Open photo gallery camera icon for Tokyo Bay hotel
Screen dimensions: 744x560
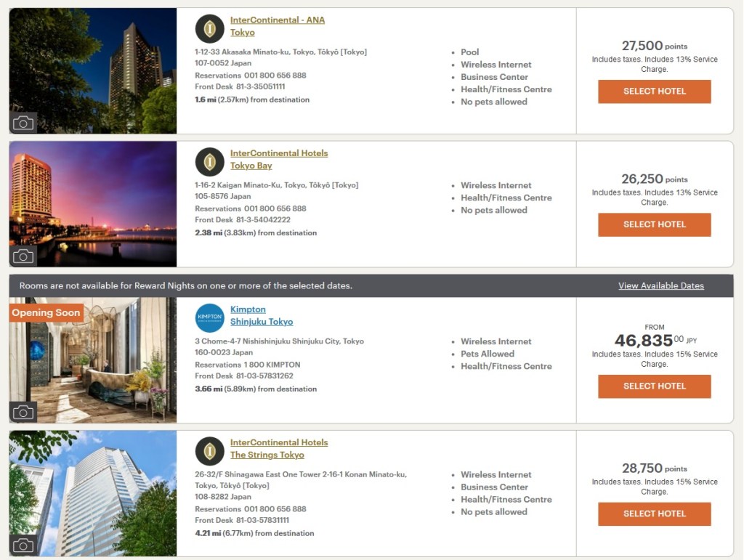pos(23,256)
